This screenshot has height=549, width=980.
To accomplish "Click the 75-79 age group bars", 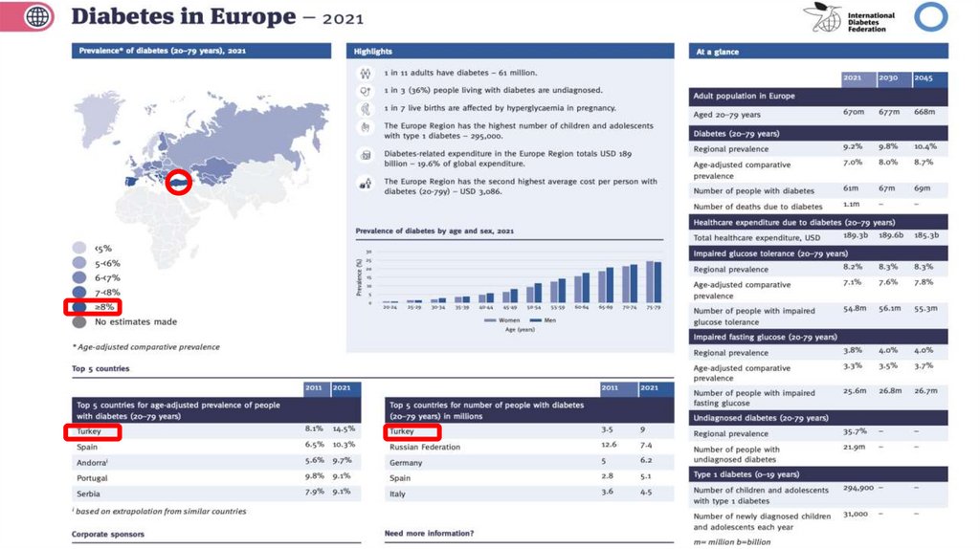I will 654,282.
